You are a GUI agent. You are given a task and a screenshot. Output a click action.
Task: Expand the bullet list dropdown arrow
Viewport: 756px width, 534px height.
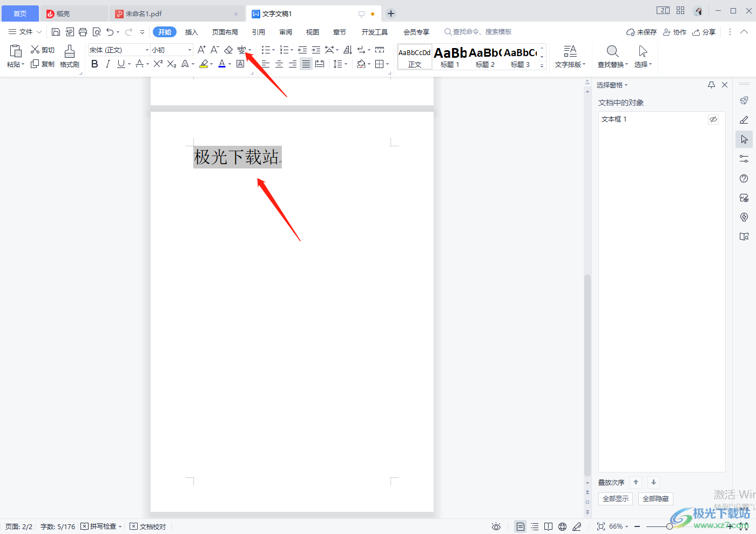click(274, 50)
